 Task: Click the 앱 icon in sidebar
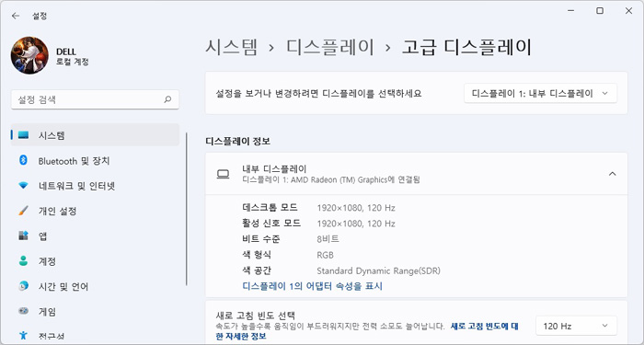tap(23, 236)
